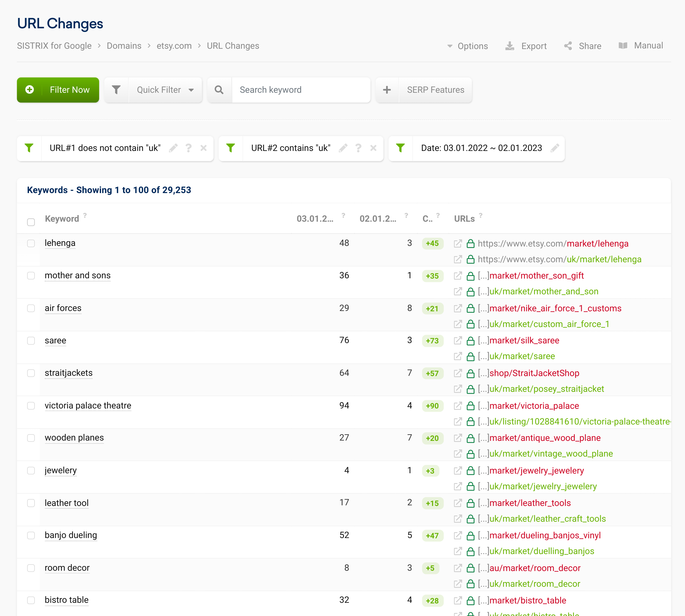Image resolution: width=685 pixels, height=616 pixels.
Task: Open external link for au/market/room_decor
Action: pos(458,568)
